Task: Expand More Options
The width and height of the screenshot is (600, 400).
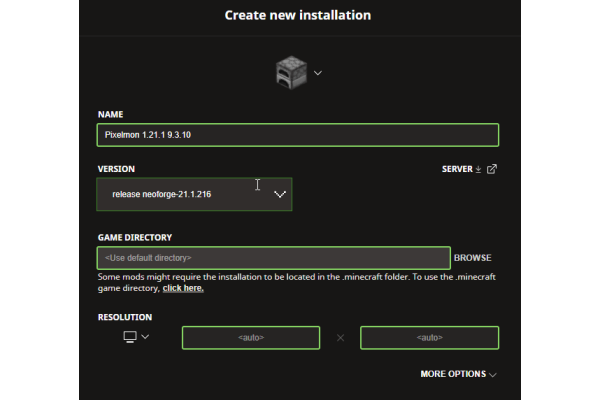Action: (458, 374)
